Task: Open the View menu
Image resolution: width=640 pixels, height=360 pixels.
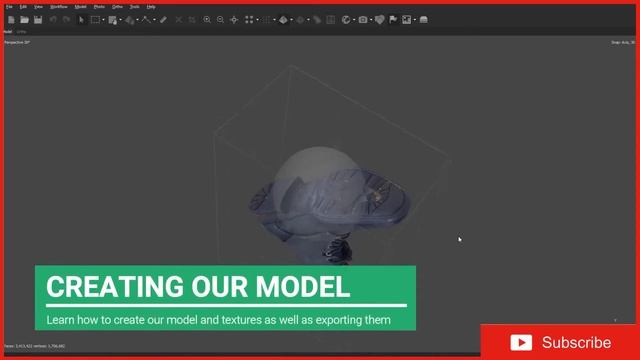Action: [x=38, y=7]
